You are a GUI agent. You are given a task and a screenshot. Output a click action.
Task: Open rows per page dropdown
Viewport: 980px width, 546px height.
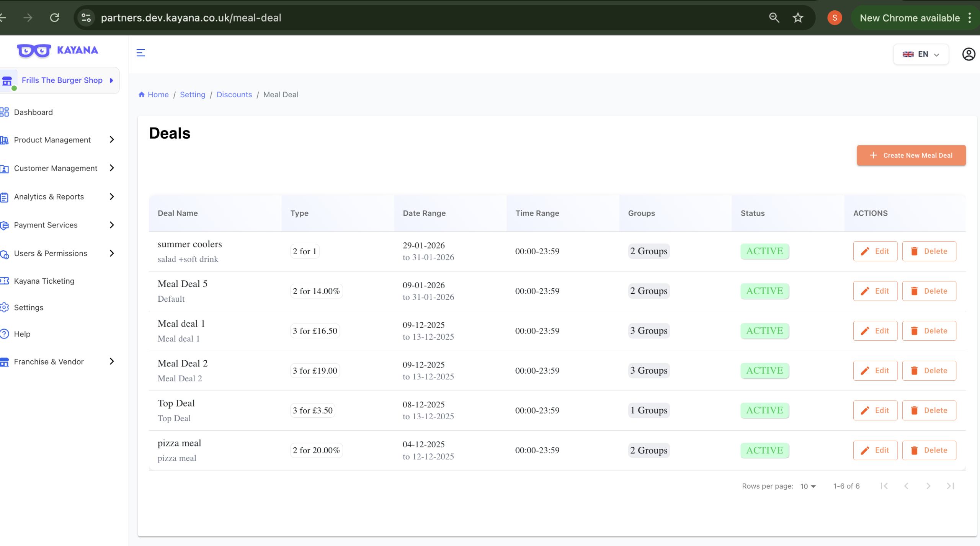(808, 486)
